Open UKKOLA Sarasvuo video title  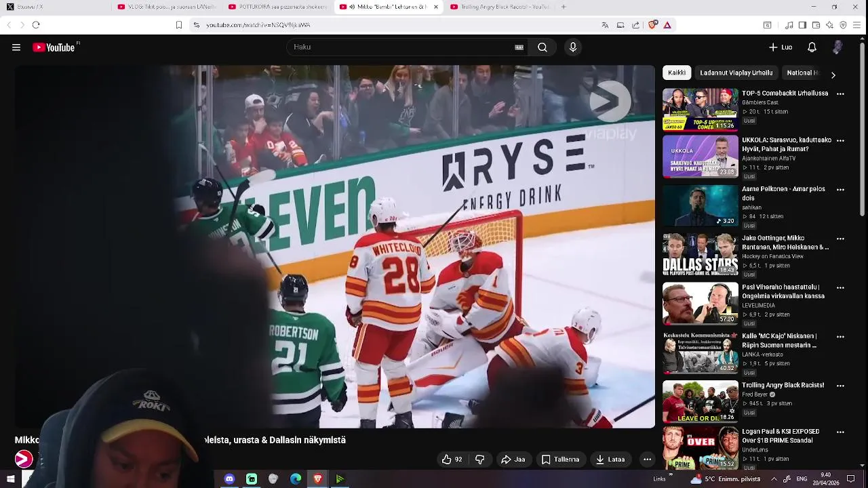786,145
